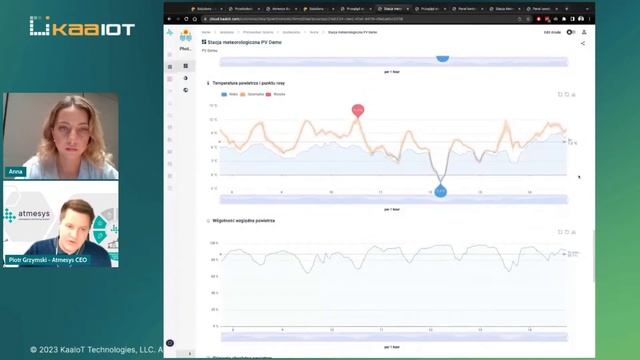Click the restore icon on temperature chart
Image resolution: width=640 pixels, height=360 pixels.
567,94
